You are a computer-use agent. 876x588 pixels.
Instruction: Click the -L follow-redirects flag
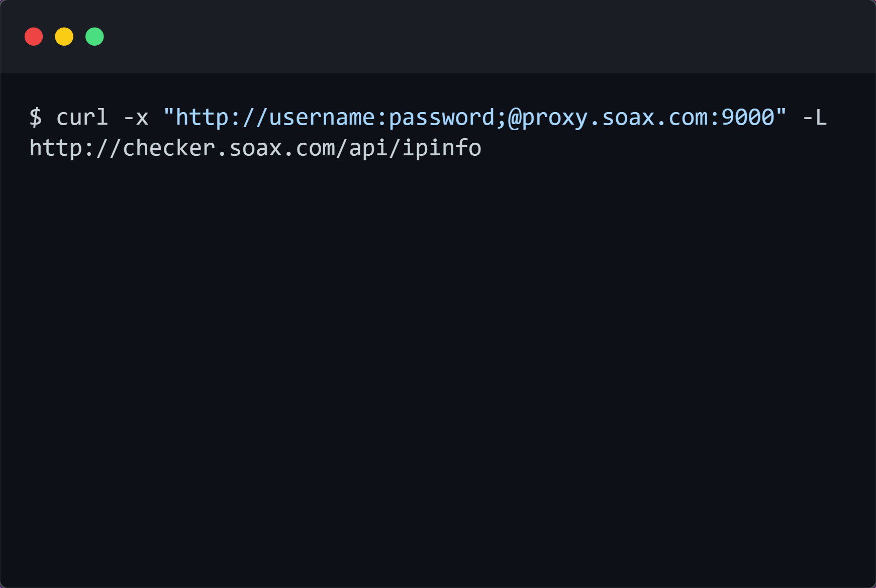814,117
